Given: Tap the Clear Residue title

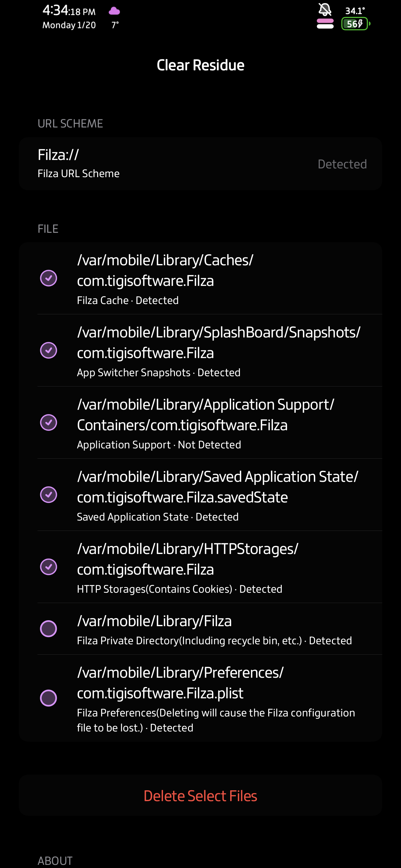Looking at the screenshot, I should point(200,65).
